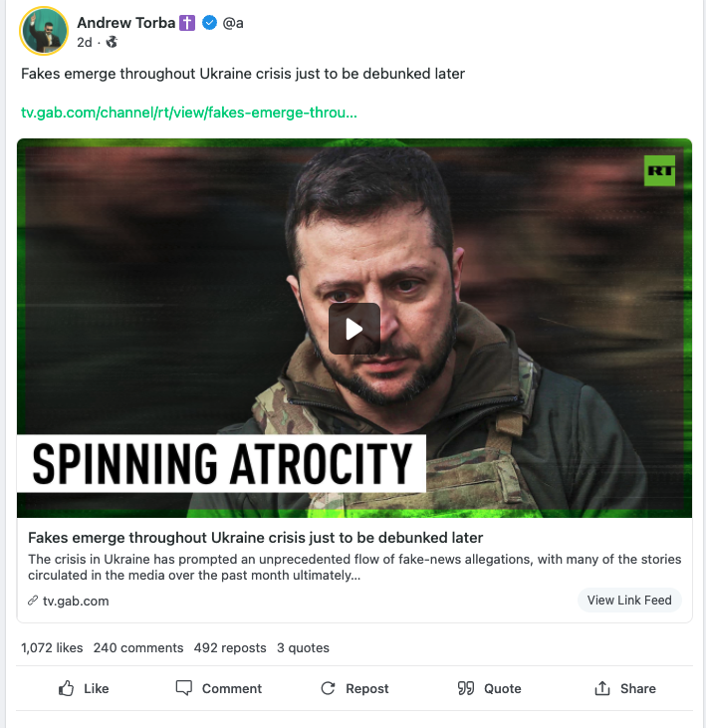The width and height of the screenshot is (706, 728).
Task: Click the blue verified badge
Action: click(x=209, y=23)
